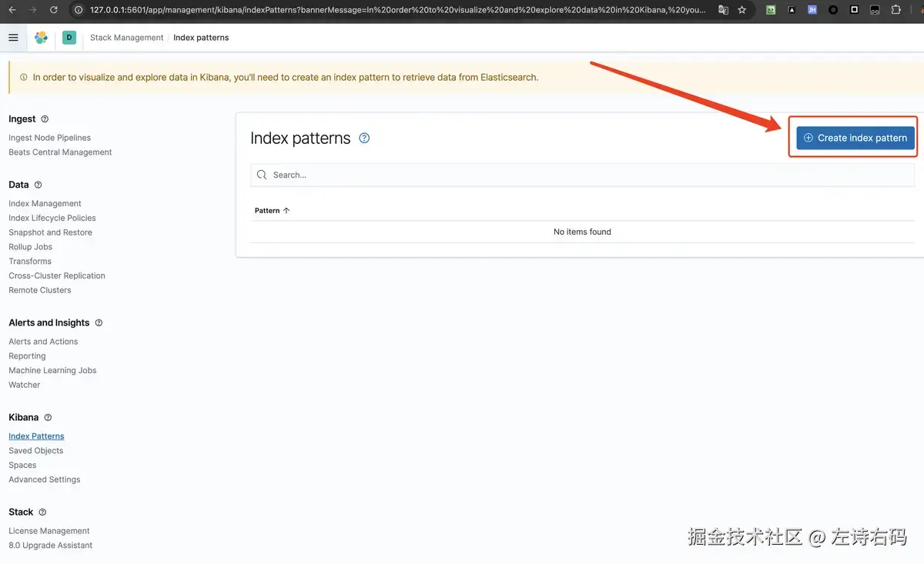The width and height of the screenshot is (924, 564).
Task: Open the help icon beside Index patterns heading
Action: pyautogui.click(x=364, y=138)
